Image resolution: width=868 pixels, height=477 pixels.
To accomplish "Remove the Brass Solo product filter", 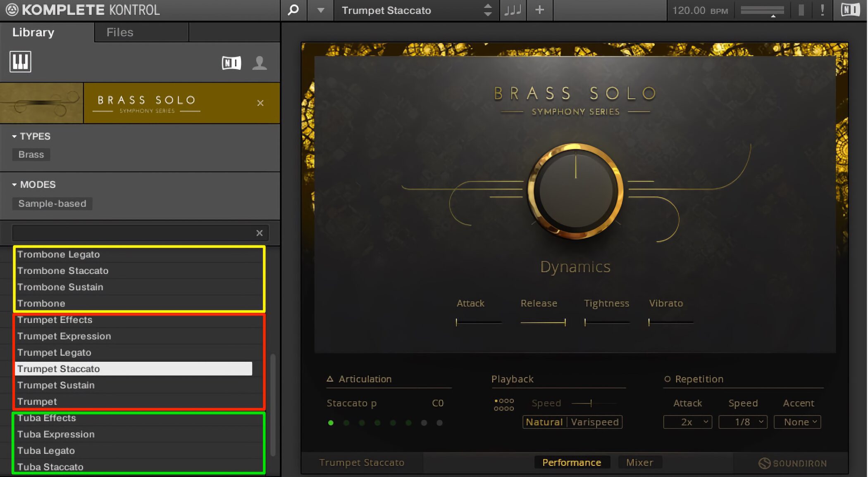I will pos(260,103).
